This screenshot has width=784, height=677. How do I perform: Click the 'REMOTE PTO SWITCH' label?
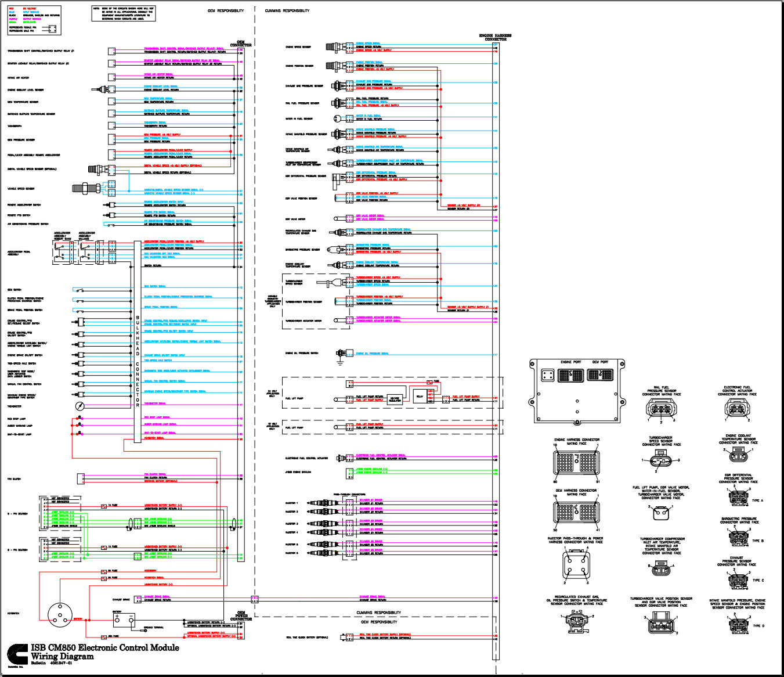tap(19, 215)
